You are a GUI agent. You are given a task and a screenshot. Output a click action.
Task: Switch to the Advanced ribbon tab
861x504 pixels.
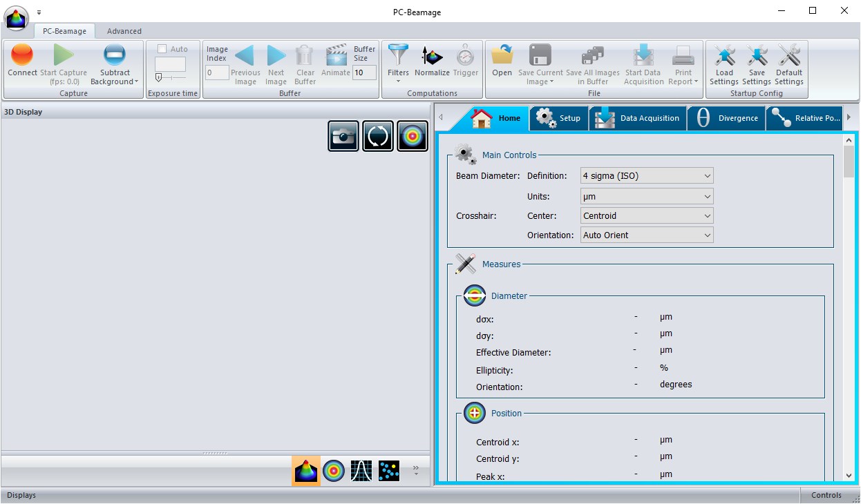(124, 31)
